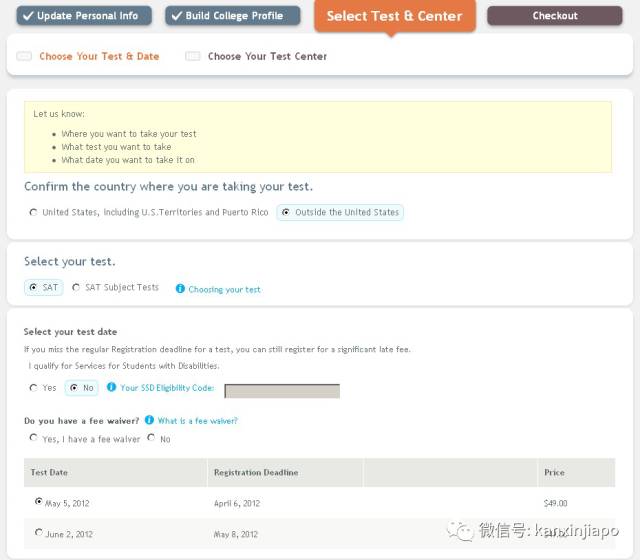Pick the June 2, 2012 test date
Viewport: 640px width, 560px height.
click(39, 533)
